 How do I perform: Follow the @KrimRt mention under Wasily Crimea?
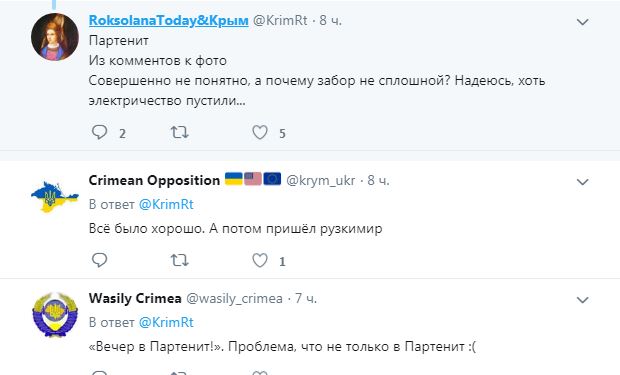(166, 322)
